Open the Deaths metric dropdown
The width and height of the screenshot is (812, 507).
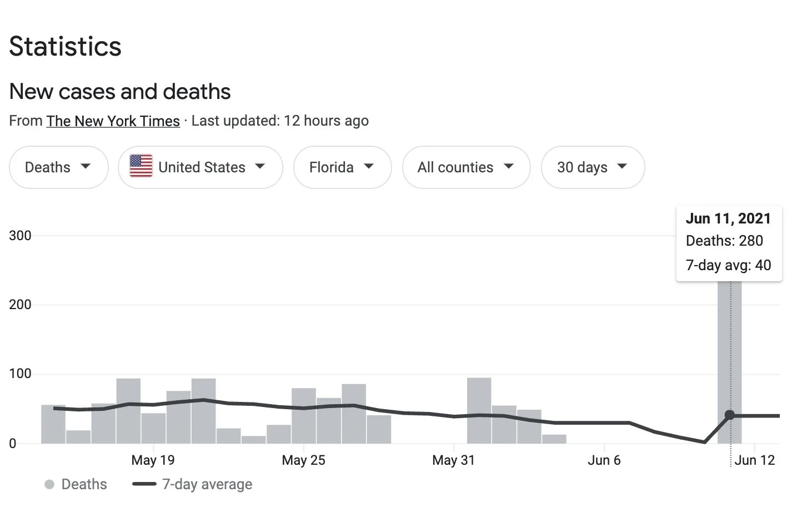point(58,167)
